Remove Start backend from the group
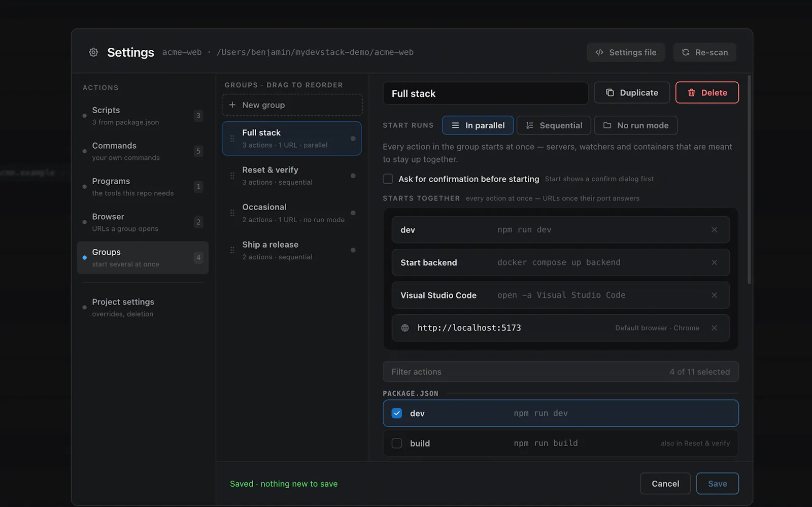Viewport: 812px width, 507px height. coord(714,262)
